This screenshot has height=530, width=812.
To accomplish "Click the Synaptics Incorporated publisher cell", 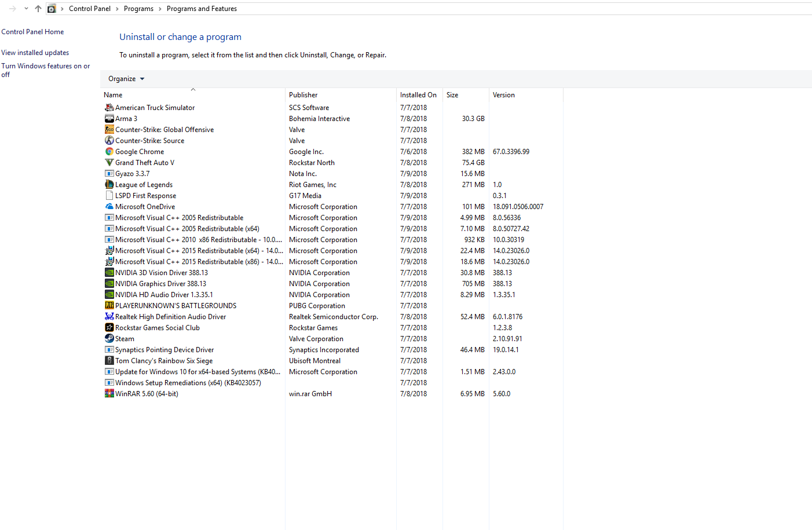I will tap(324, 350).
